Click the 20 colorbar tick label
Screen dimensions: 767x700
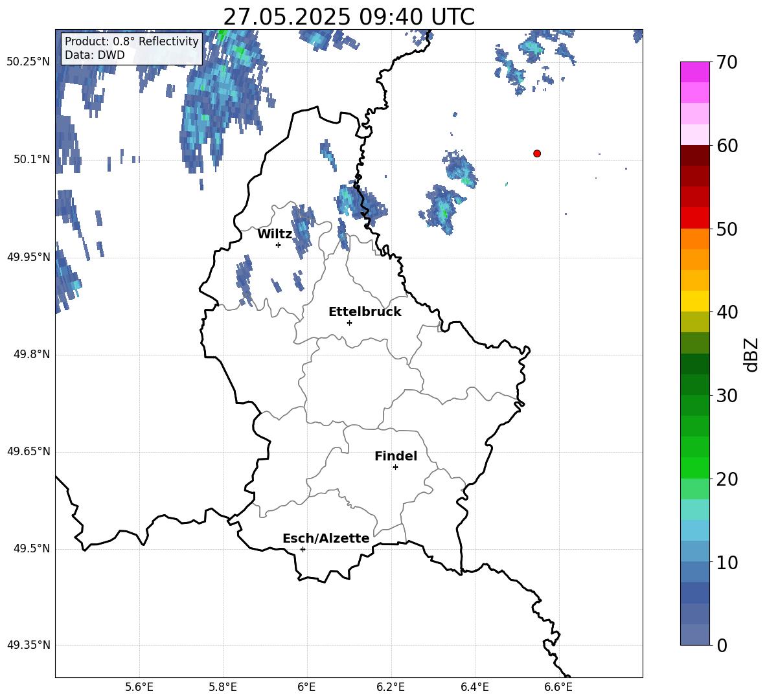[x=727, y=479]
